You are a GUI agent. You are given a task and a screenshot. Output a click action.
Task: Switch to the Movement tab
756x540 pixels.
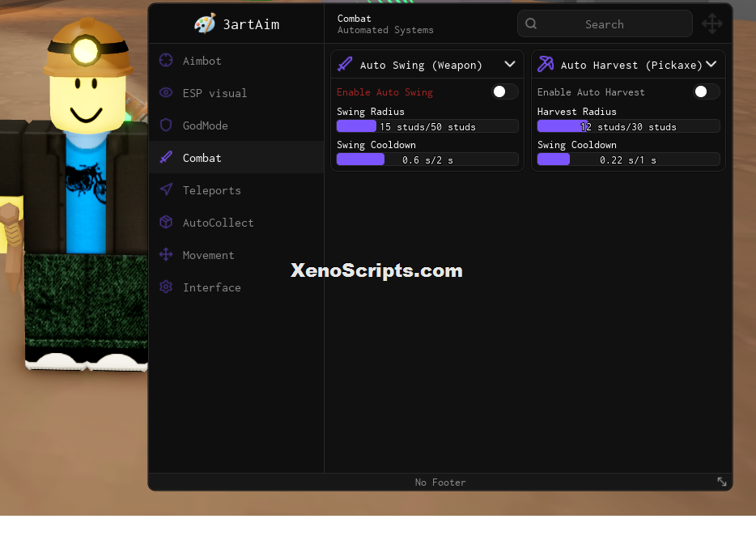click(236, 254)
